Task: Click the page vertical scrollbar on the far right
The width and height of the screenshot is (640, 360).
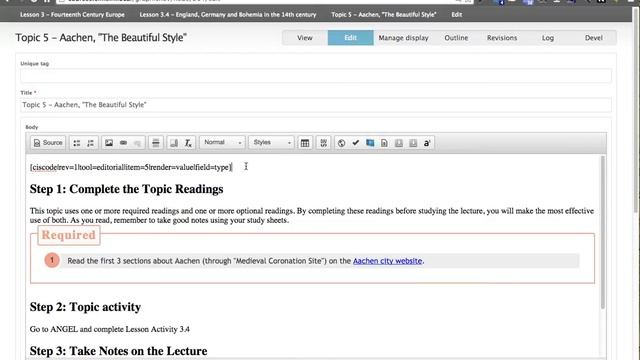Action: [x=635, y=110]
